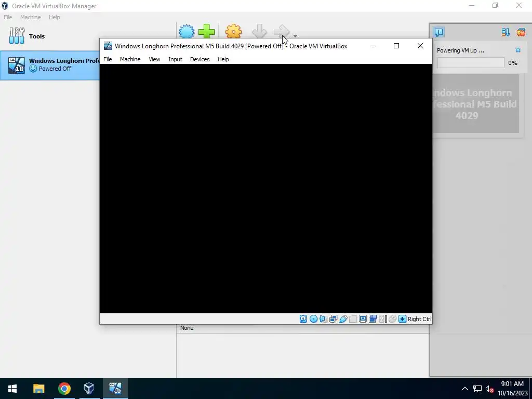Click the hard disk activity indicator
Viewport: 532px width, 399px height.
303,319
